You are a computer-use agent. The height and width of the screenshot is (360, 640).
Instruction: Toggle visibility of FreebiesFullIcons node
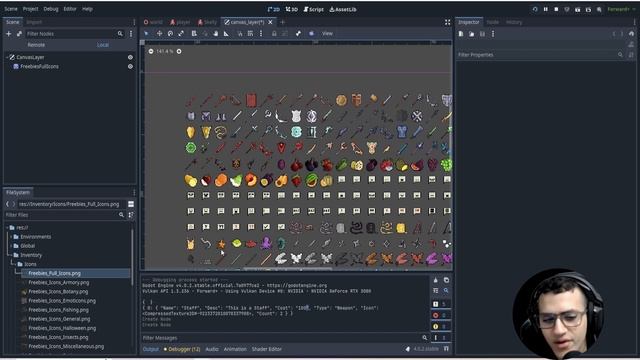[130, 67]
